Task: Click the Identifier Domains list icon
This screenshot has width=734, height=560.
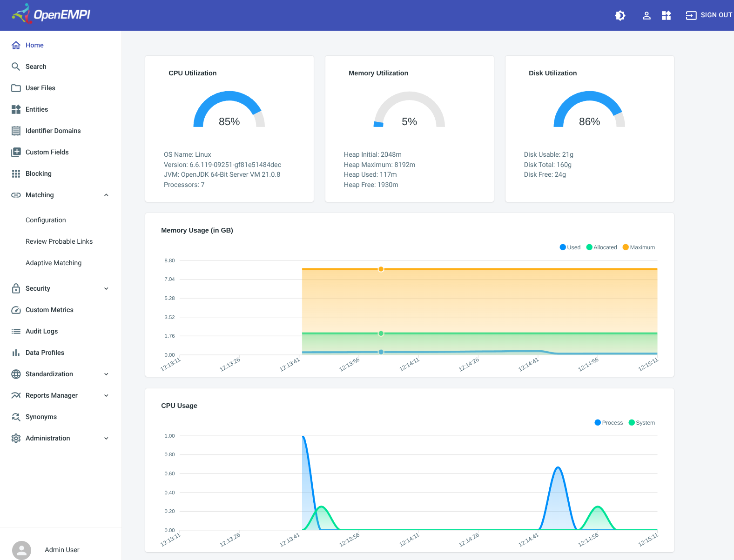Action: (16, 131)
